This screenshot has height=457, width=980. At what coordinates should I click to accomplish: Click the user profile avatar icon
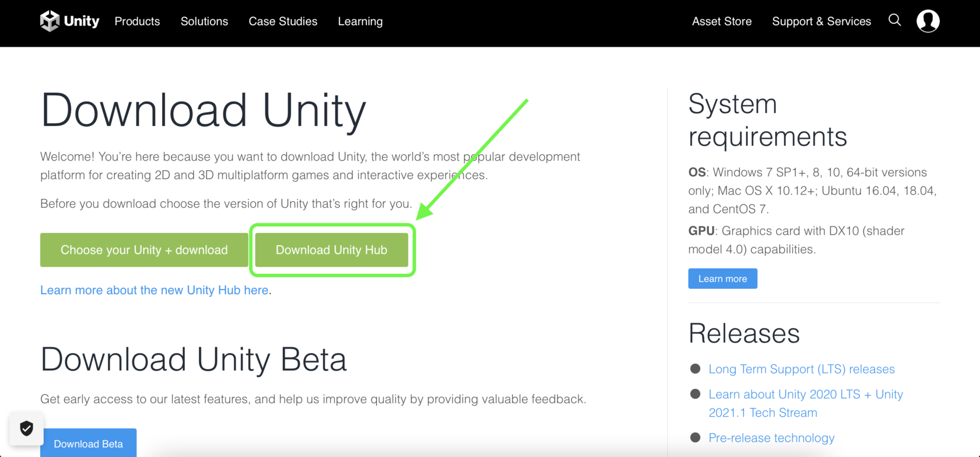(928, 21)
